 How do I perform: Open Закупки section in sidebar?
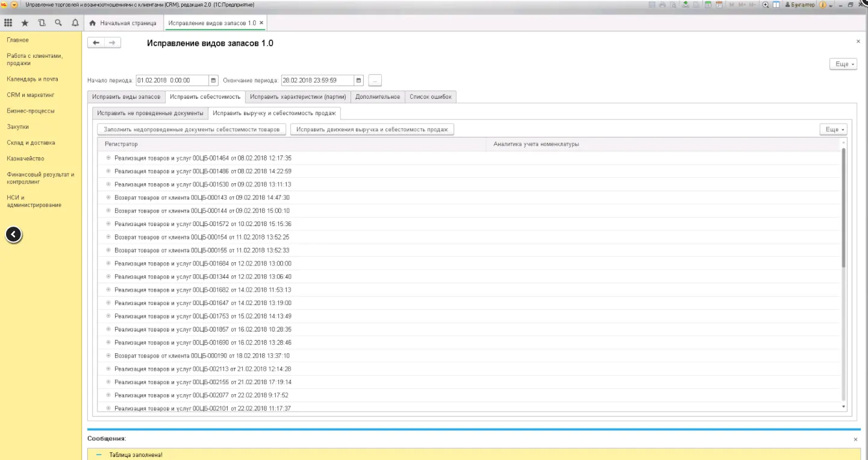18,127
